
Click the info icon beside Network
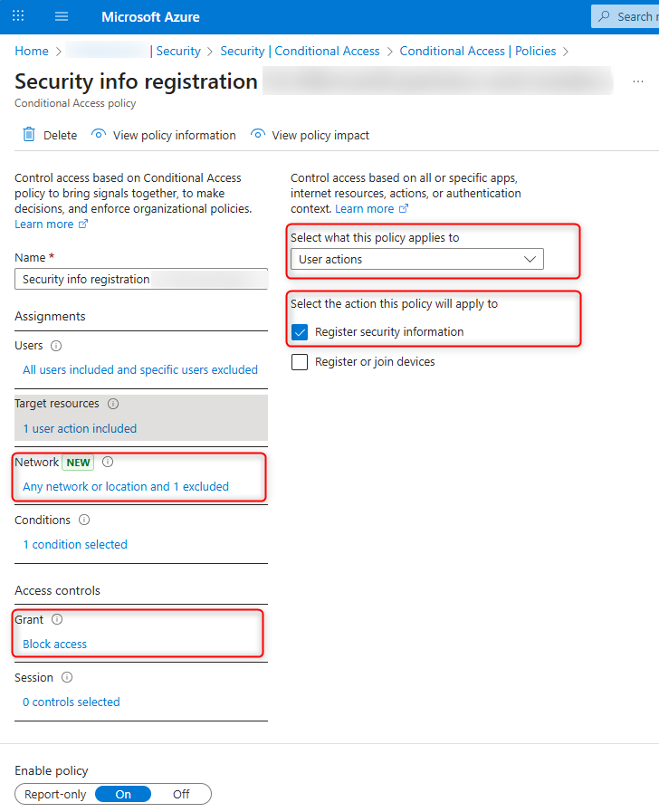click(x=108, y=462)
